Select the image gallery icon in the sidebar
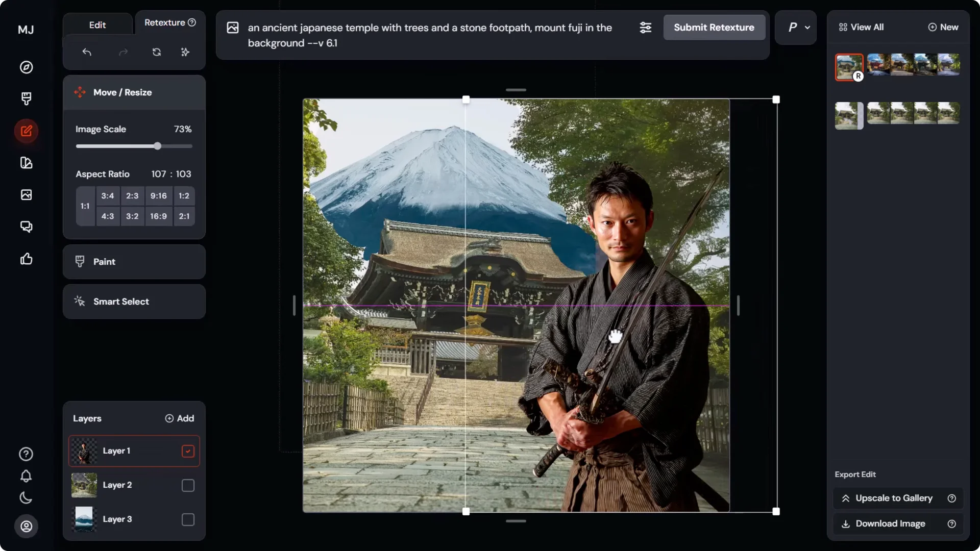Image resolution: width=980 pixels, height=551 pixels. [x=26, y=194]
